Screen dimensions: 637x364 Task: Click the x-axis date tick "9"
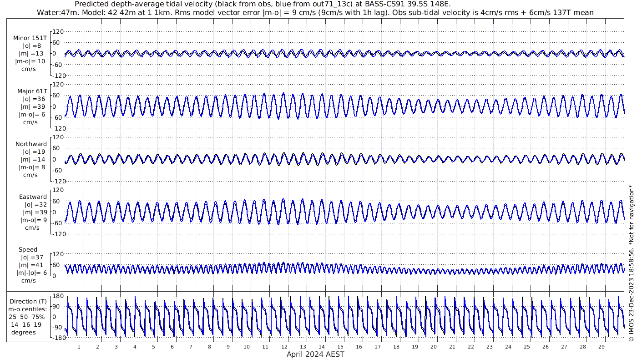pyautogui.click(x=228, y=346)
